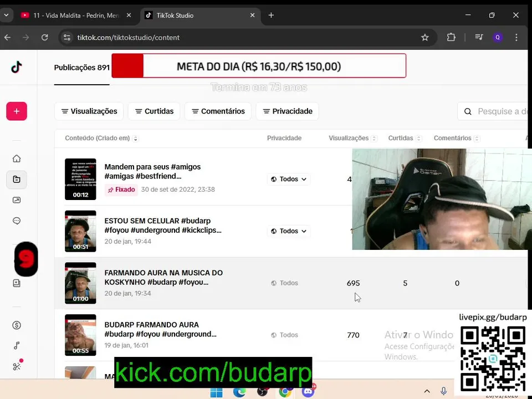
Task: Open thumbnail of Mandem para seus amigos video
Action: pos(80,179)
